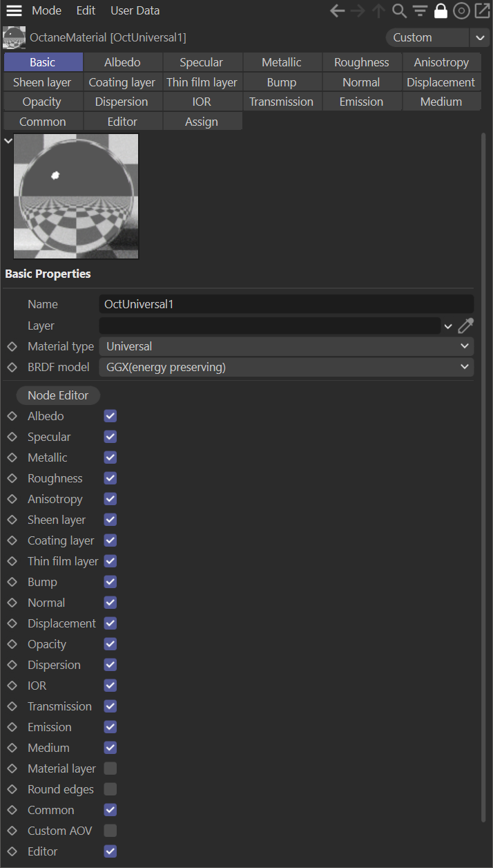
Task: Switch to the Transmission tab
Action: (281, 102)
